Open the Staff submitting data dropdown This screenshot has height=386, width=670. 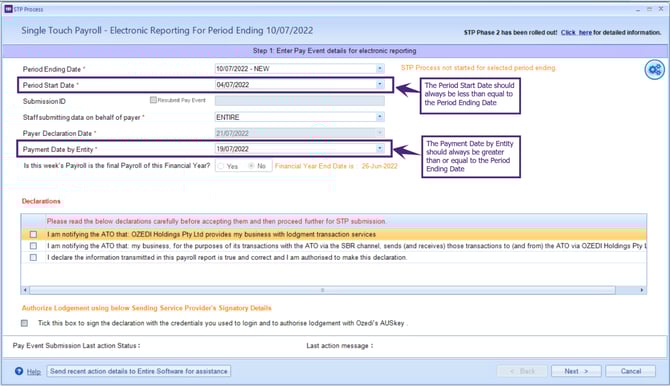[x=379, y=117]
